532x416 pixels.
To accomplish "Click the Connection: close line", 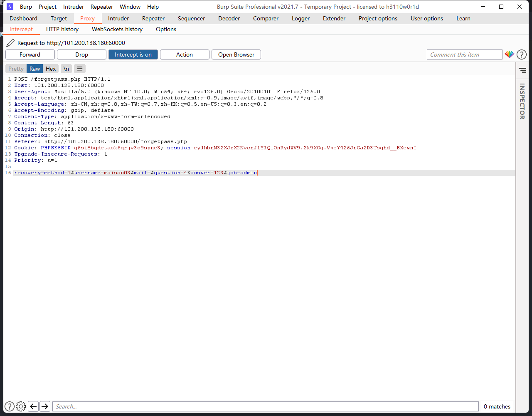I will (42, 135).
